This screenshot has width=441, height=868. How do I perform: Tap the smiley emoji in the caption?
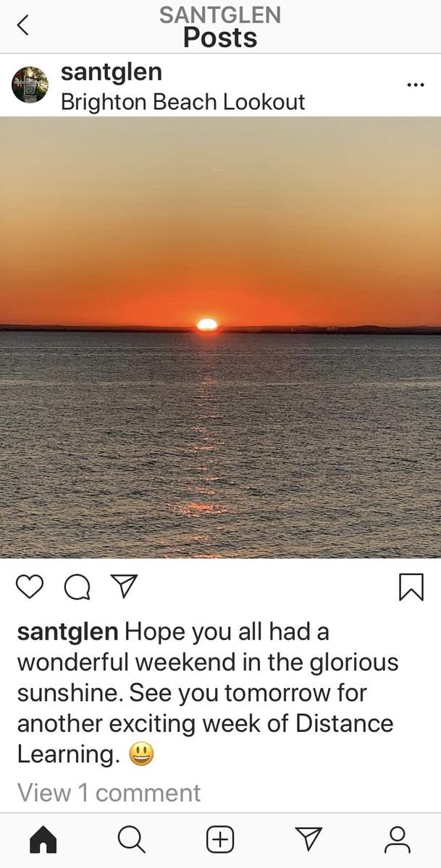click(142, 755)
